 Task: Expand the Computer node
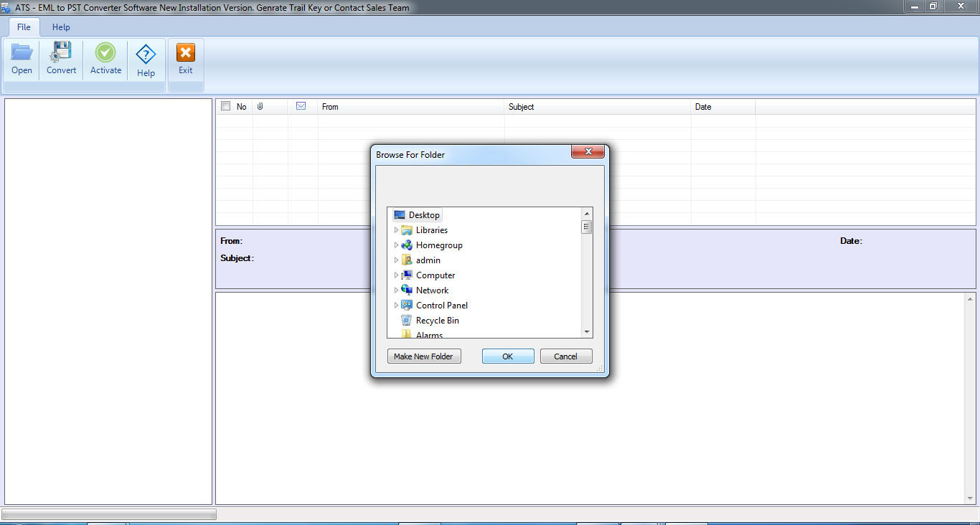coord(396,275)
